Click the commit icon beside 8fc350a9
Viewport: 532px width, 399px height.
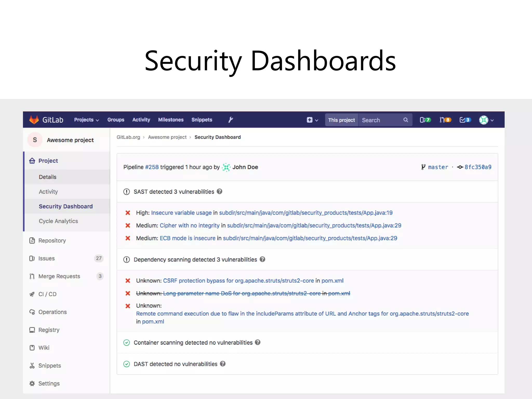460,167
